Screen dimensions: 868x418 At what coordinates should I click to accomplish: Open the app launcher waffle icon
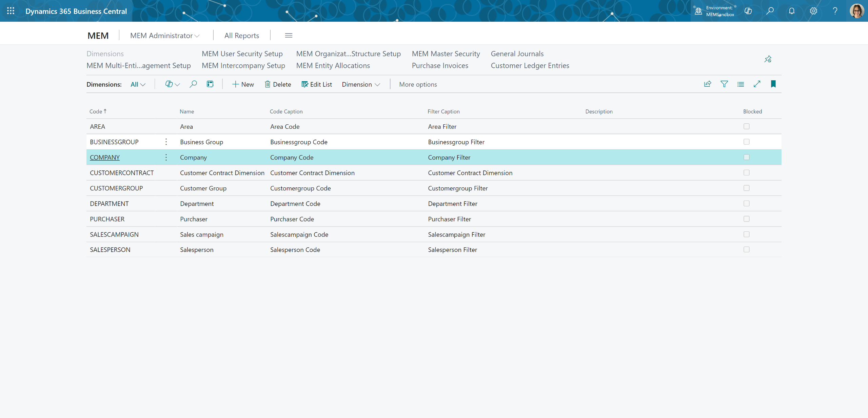point(11,11)
